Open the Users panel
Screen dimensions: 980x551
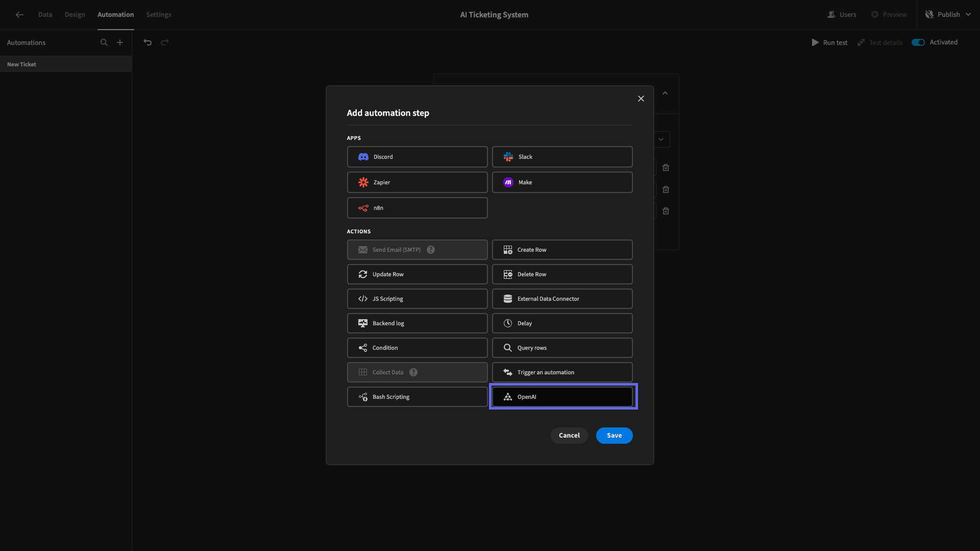842,14
